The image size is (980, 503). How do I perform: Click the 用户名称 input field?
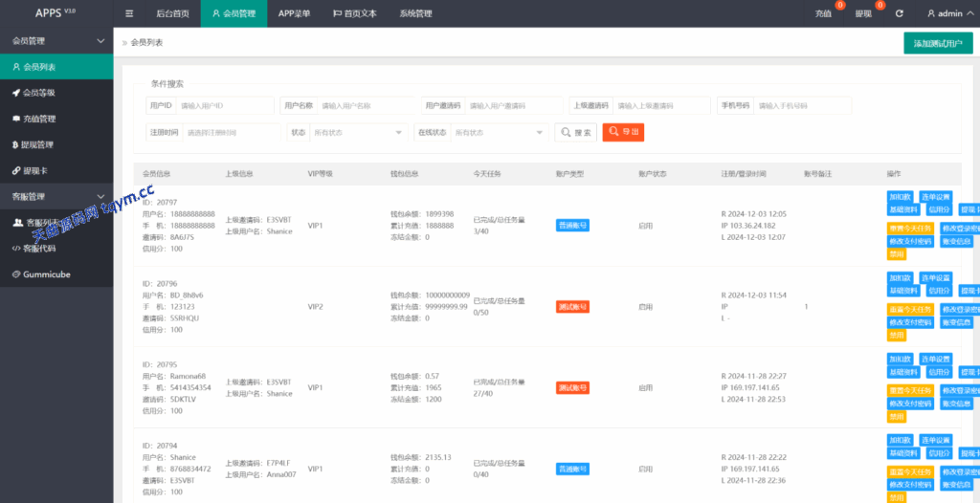[366, 105]
